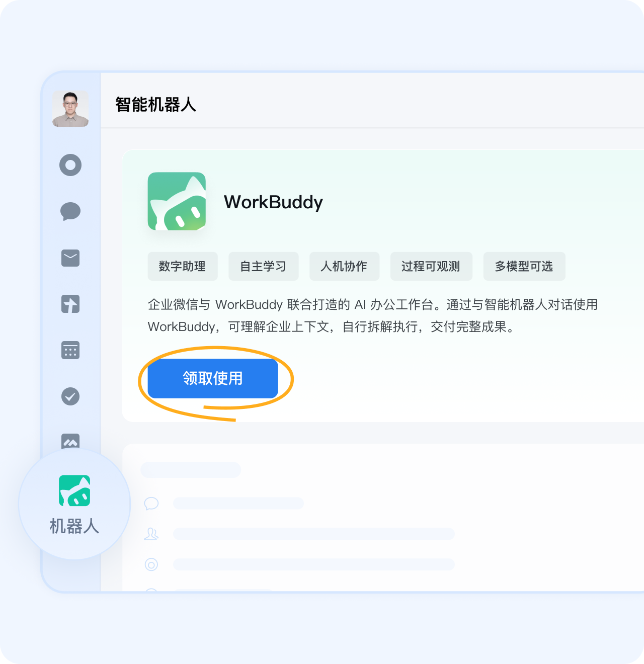Click the 领取使用 button
Viewport: 644px width, 664px height.
point(213,378)
